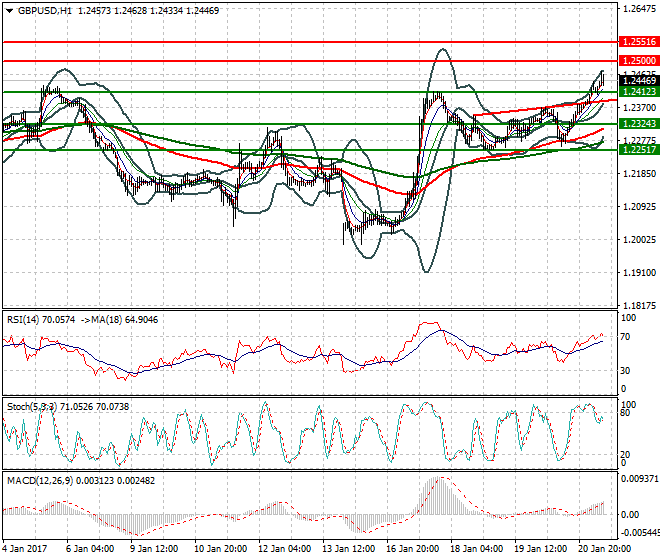
Task: Select the current price label 1.24469
Action: (639, 80)
